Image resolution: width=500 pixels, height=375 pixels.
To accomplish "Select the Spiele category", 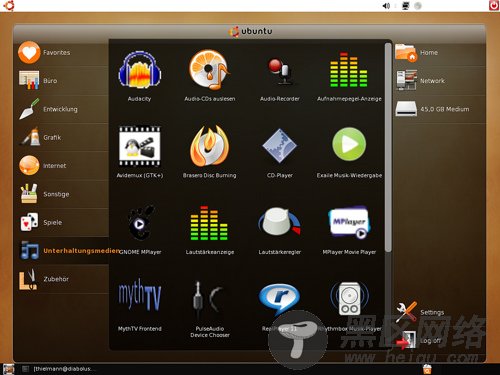I will (62, 223).
